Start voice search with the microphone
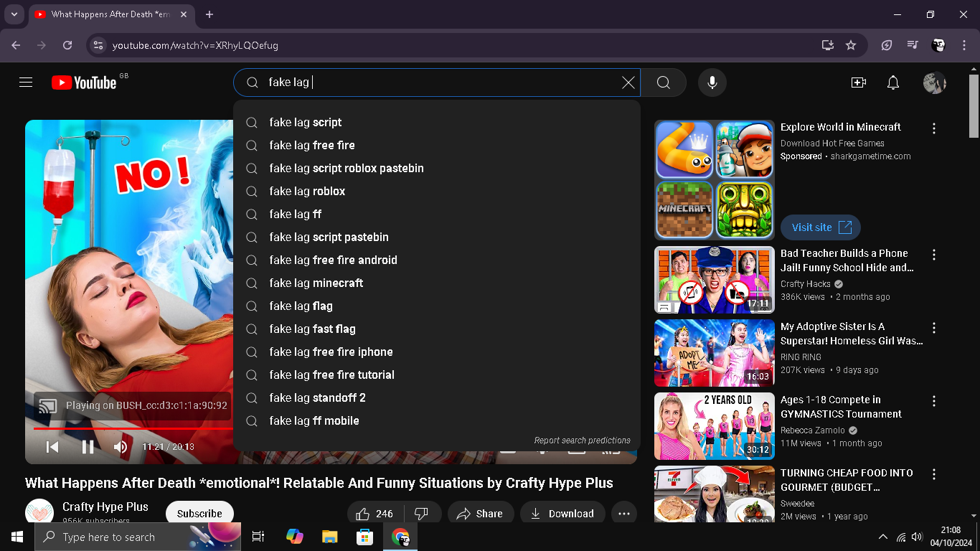980x551 pixels. pos(712,83)
